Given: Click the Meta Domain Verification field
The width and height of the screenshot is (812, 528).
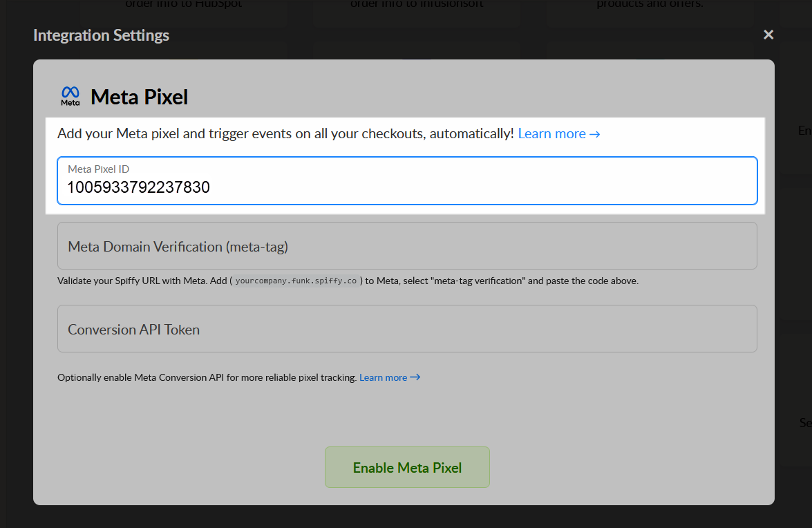Looking at the screenshot, I should coord(407,246).
